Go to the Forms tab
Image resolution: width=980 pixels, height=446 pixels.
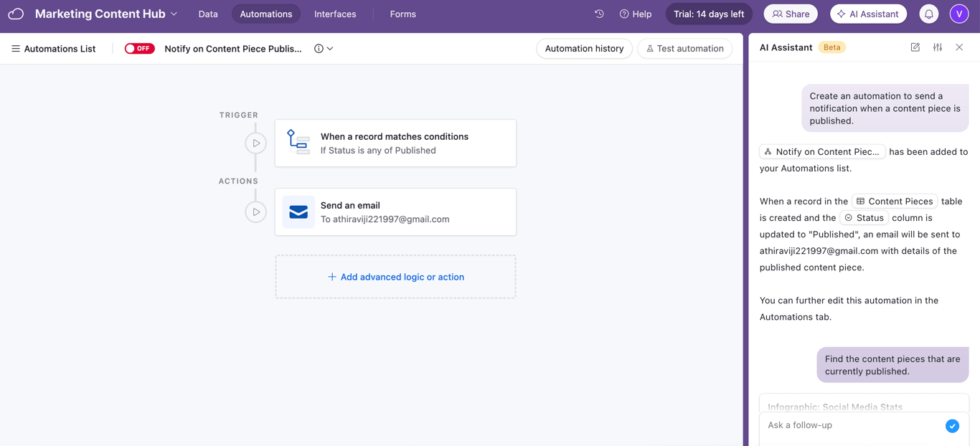click(402, 14)
